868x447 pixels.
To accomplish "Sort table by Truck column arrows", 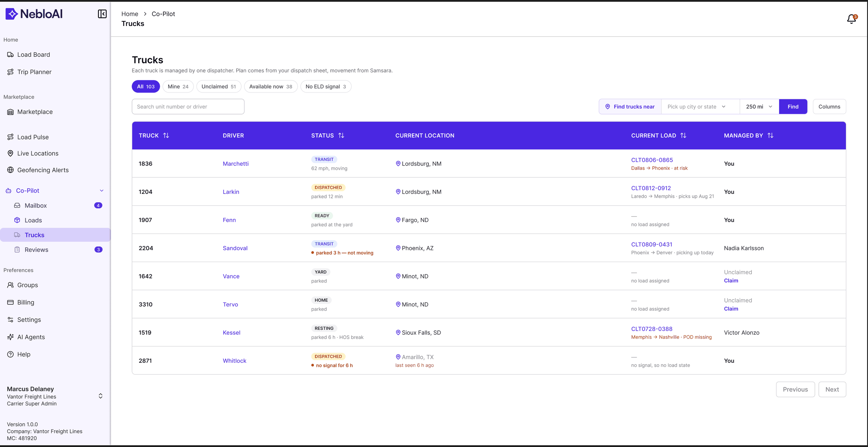I will coord(166,136).
